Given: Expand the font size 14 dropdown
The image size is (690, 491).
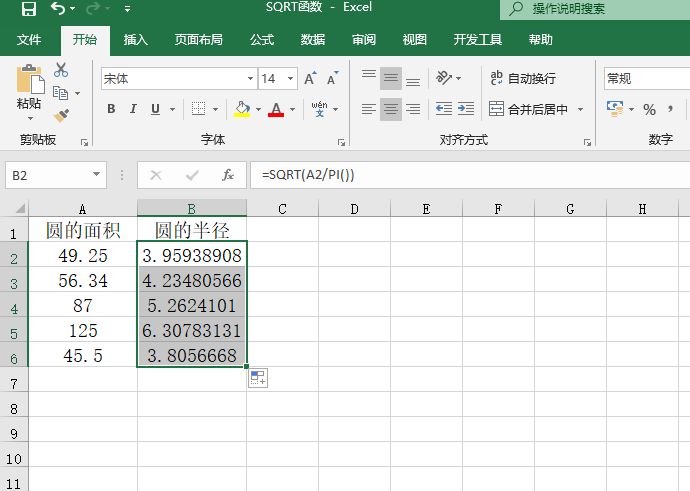Looking at the screenshot, I should click(x=287, y=78).
